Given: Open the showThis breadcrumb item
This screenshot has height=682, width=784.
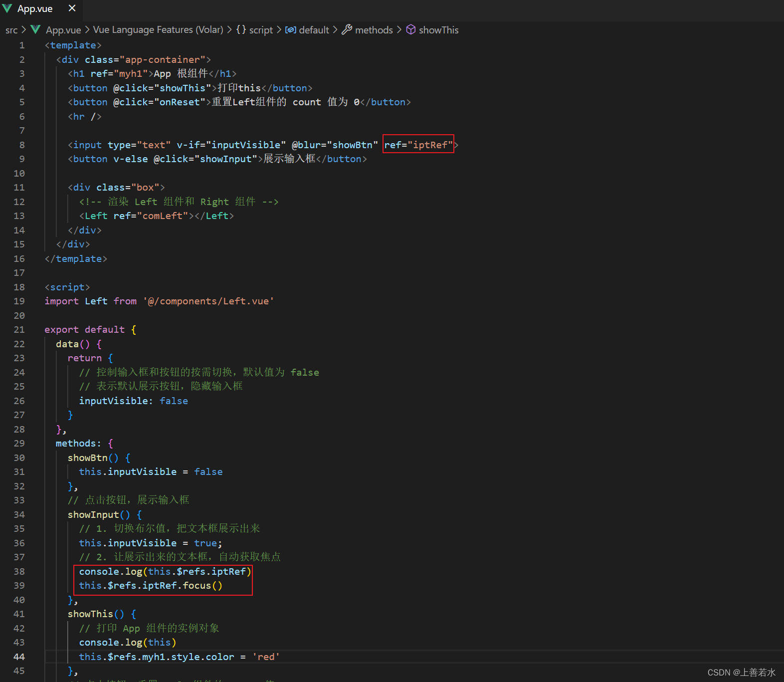Looking at the screenshot, I should (x=438, y=30).
